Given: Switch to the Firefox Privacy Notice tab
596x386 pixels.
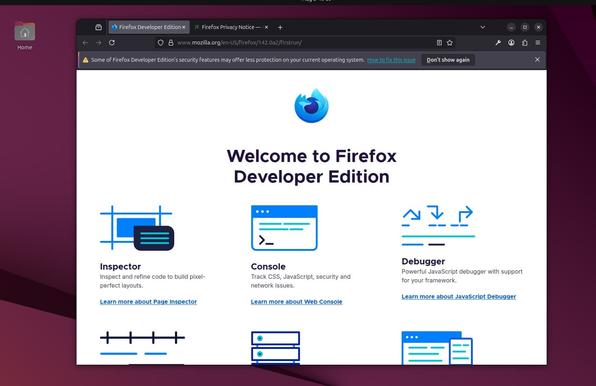Looking at the screenshot, I should [x=231, y=27].
